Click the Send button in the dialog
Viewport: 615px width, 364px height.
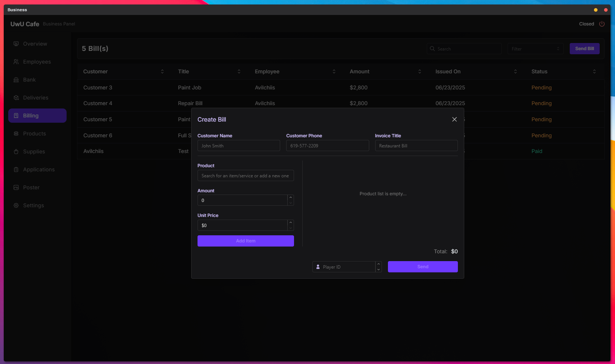point(423,267)
